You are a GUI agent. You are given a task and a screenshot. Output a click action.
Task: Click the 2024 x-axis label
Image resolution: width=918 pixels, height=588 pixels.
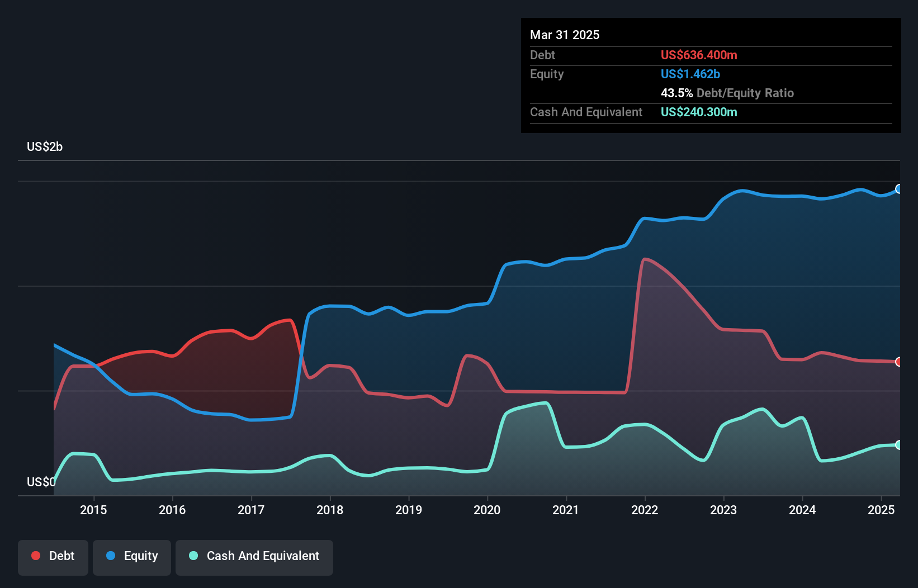802,510
